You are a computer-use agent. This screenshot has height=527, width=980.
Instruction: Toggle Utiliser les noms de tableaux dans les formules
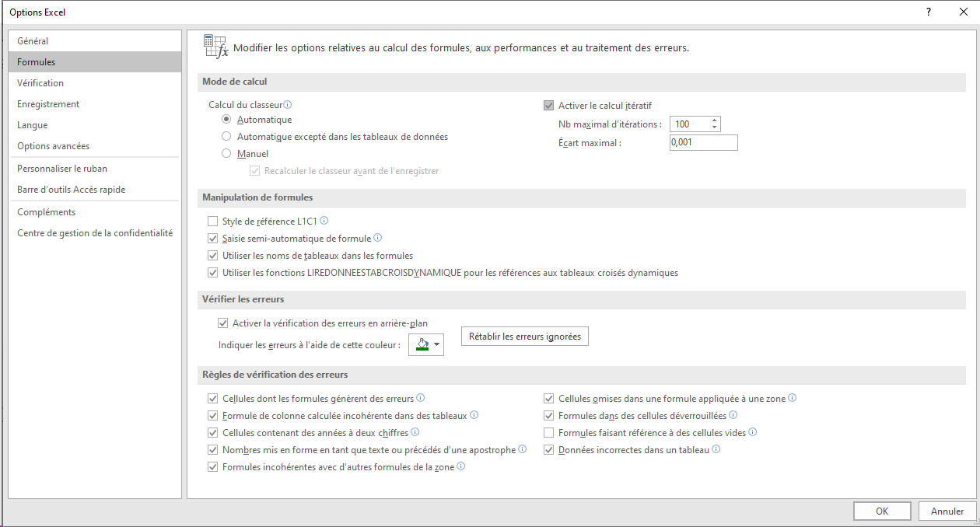[213, 256]
